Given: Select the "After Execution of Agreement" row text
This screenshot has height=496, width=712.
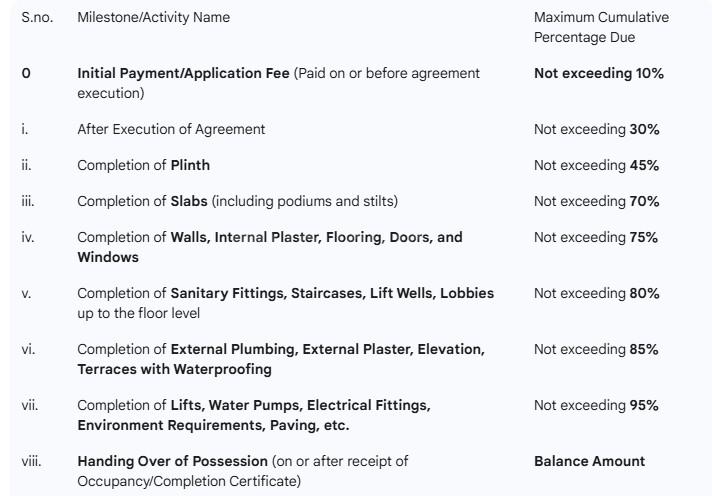Looking at the screenshot, I should coord(171,130).
